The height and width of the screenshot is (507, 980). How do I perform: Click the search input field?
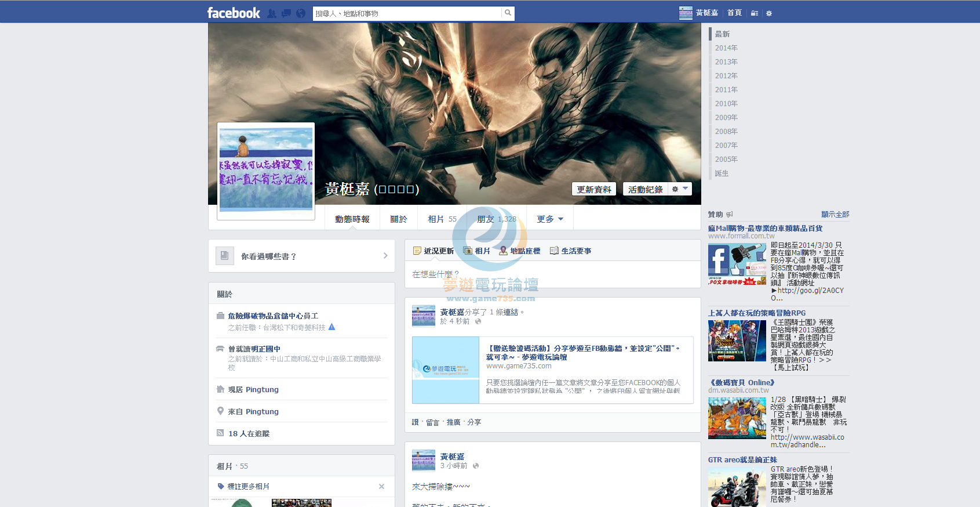[x=407, y=13]
